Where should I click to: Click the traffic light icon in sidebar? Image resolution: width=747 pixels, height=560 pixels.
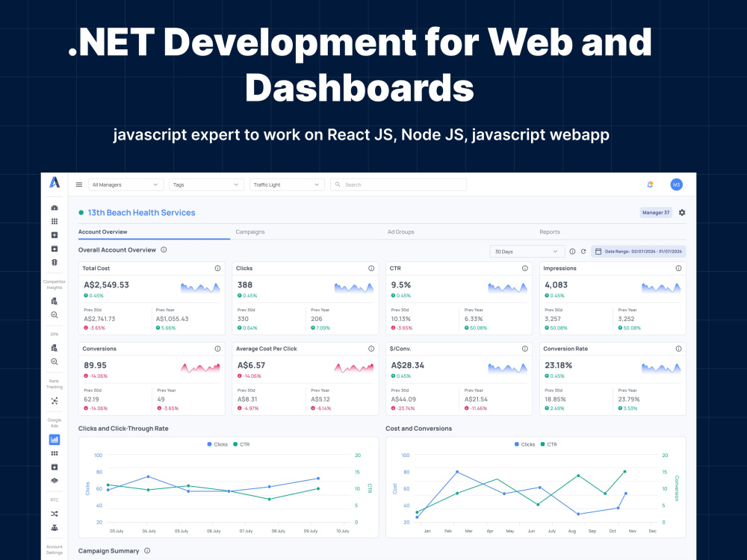pyautogui.click(x=55, y=262)
